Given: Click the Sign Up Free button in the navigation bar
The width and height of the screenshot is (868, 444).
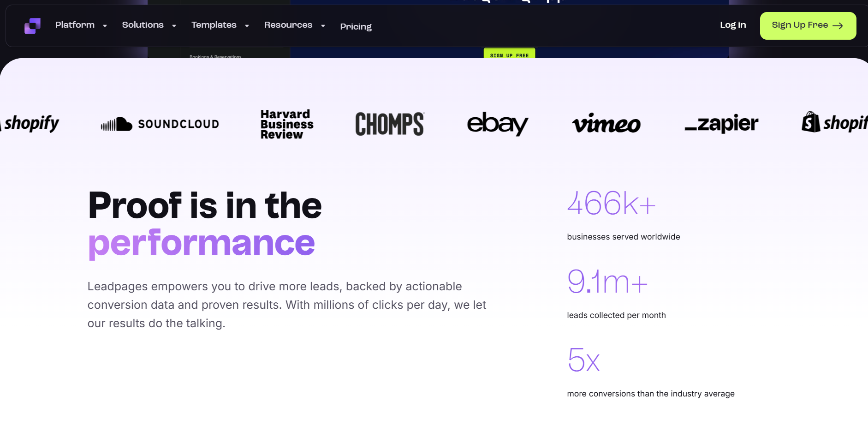Looking at the screenshot, I should click(x=808, y=26).
